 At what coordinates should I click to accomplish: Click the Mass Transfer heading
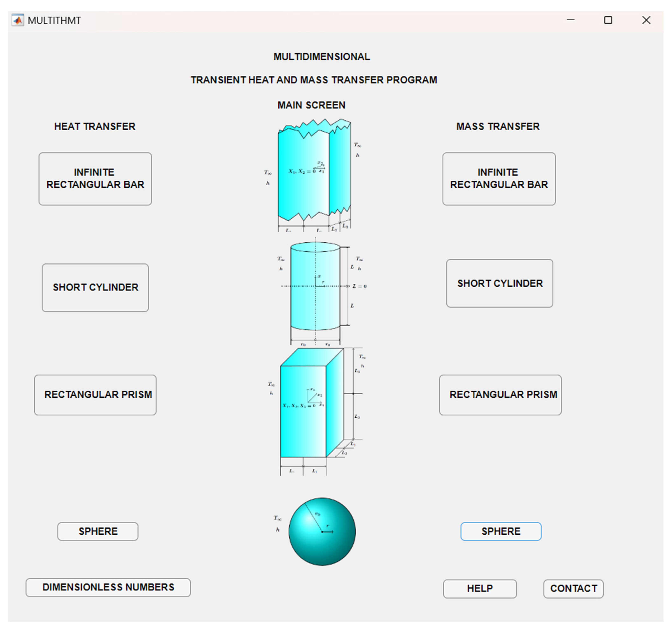coord(498,126)
